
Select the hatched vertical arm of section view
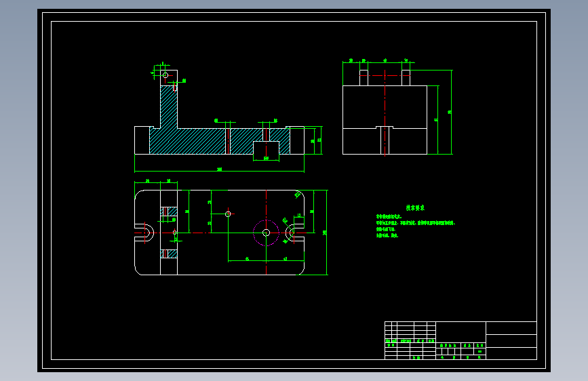(169, 107)
